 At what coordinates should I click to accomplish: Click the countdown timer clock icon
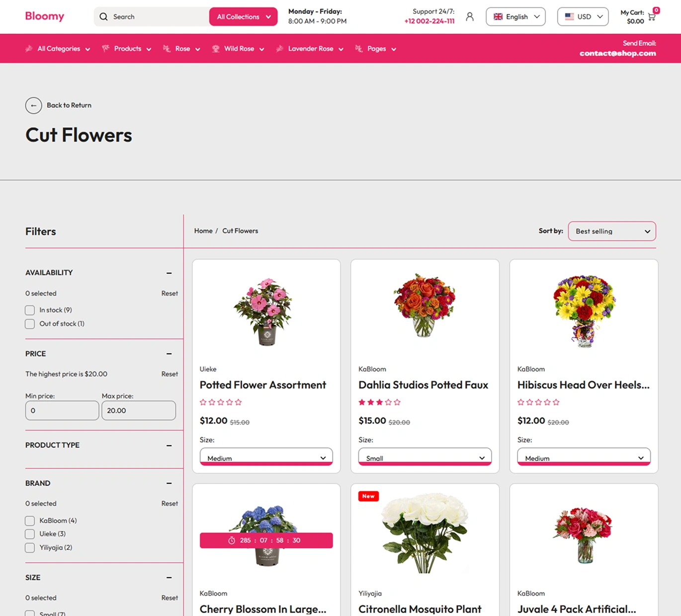point(232,540)
